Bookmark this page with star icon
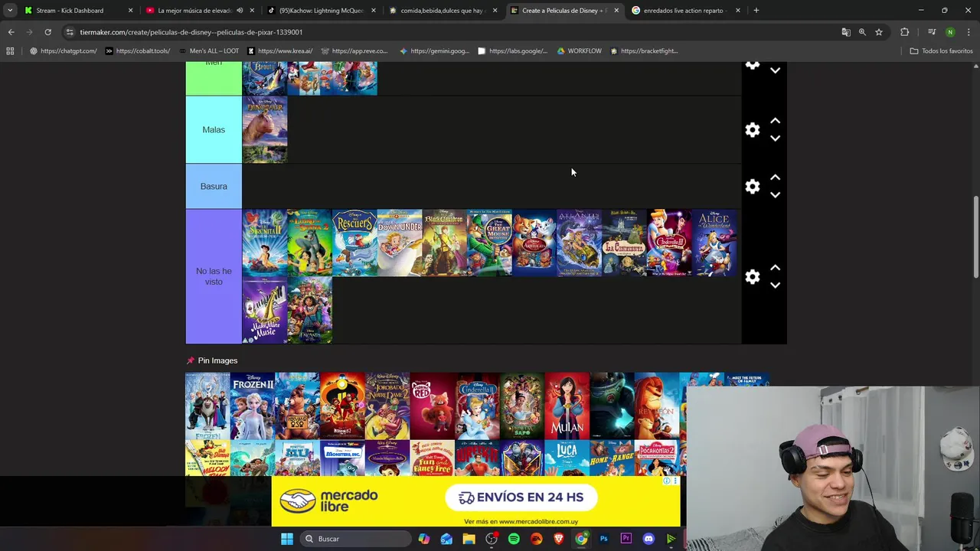 (x=879, y=32)
